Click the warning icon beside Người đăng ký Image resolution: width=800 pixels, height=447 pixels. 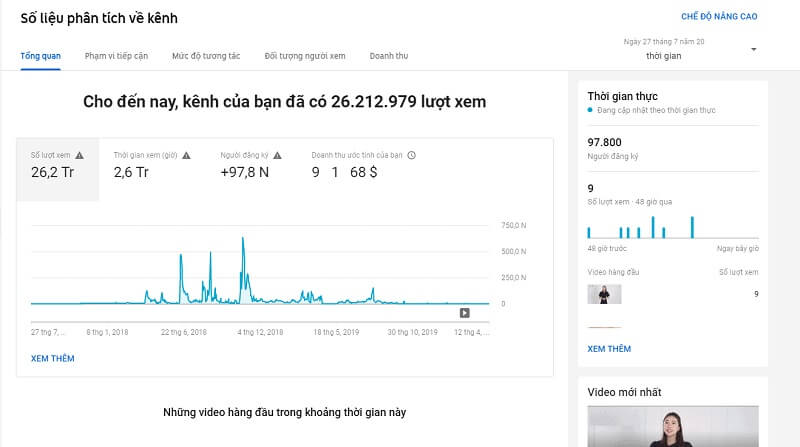(277, 155)
